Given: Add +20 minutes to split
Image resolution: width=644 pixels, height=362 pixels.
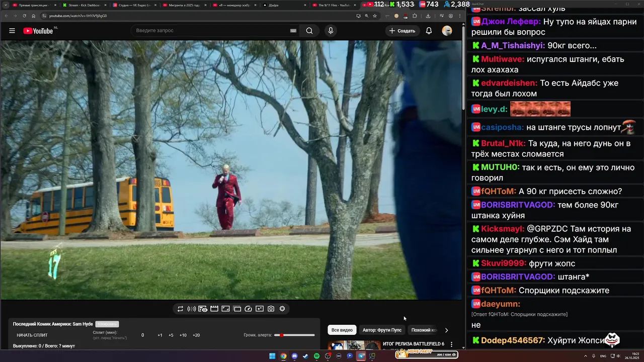Looking at the screenshot, I should click(x=196, y=335).
